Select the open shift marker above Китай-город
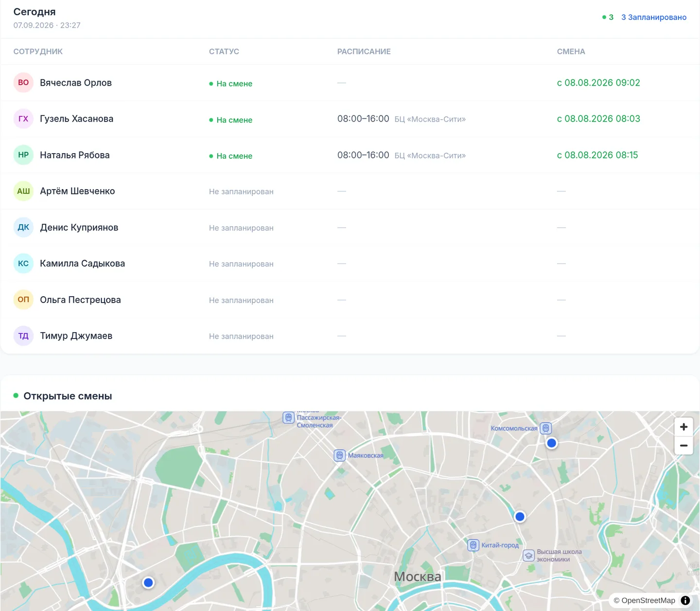 coord(520,517)
